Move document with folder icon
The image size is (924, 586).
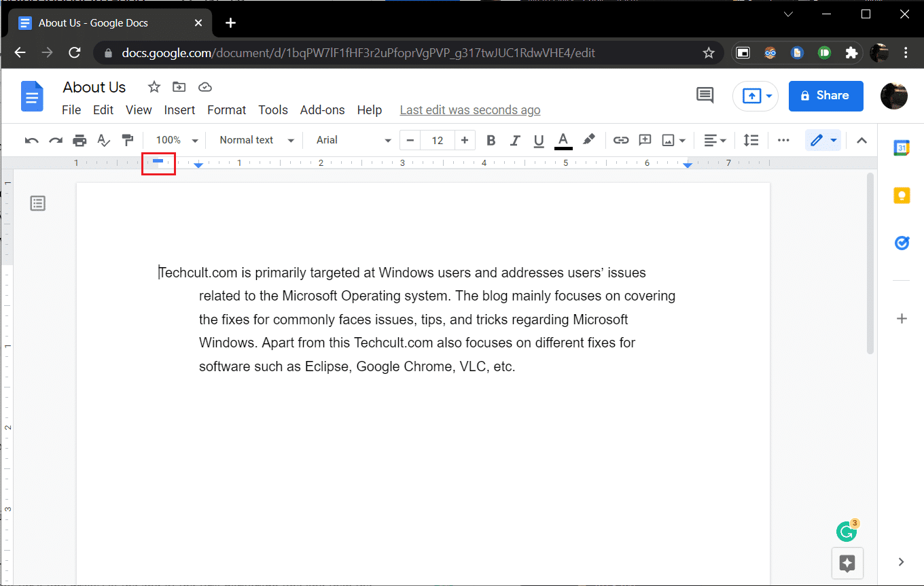point(179,87)
